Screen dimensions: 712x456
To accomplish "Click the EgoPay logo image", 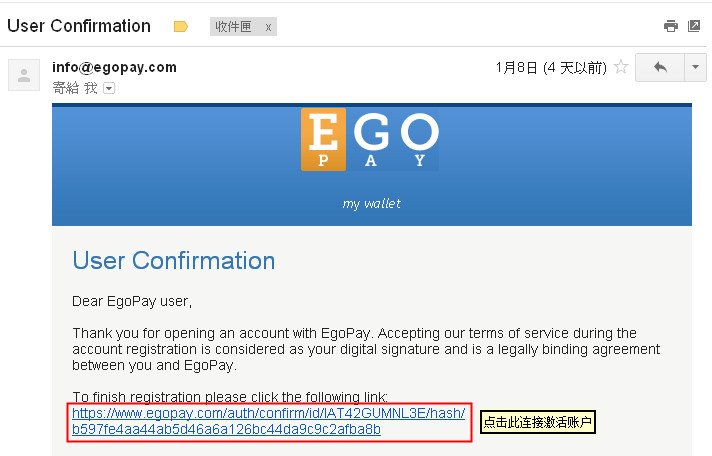I will click(370, 139).
